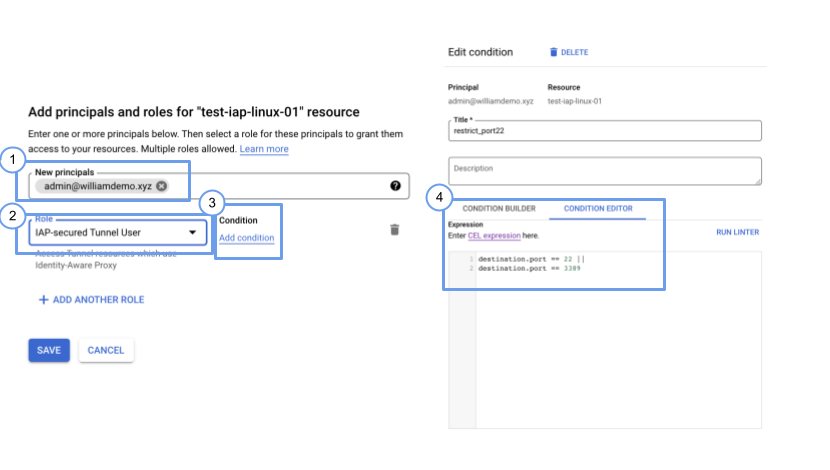Click the trash icon next to DELETE

[x=554, y=52]
